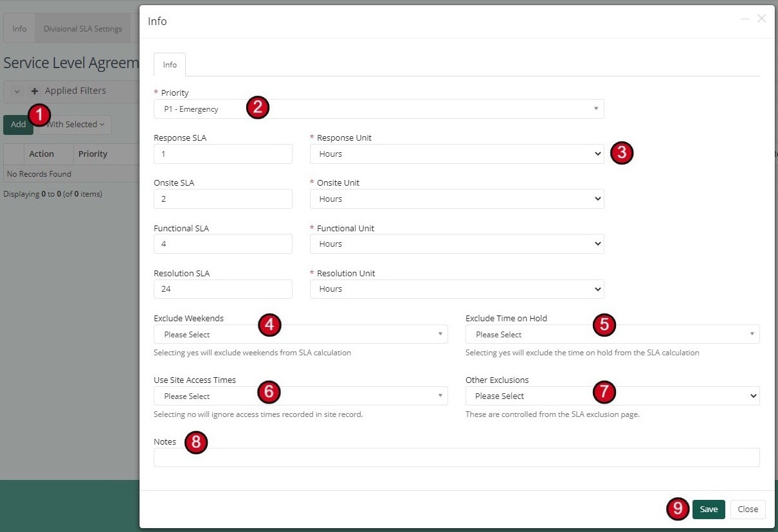Viewport: 778px width, 532px height.
Task: Click the Close button in dialog footer
Action: click(x=748, y=509)
